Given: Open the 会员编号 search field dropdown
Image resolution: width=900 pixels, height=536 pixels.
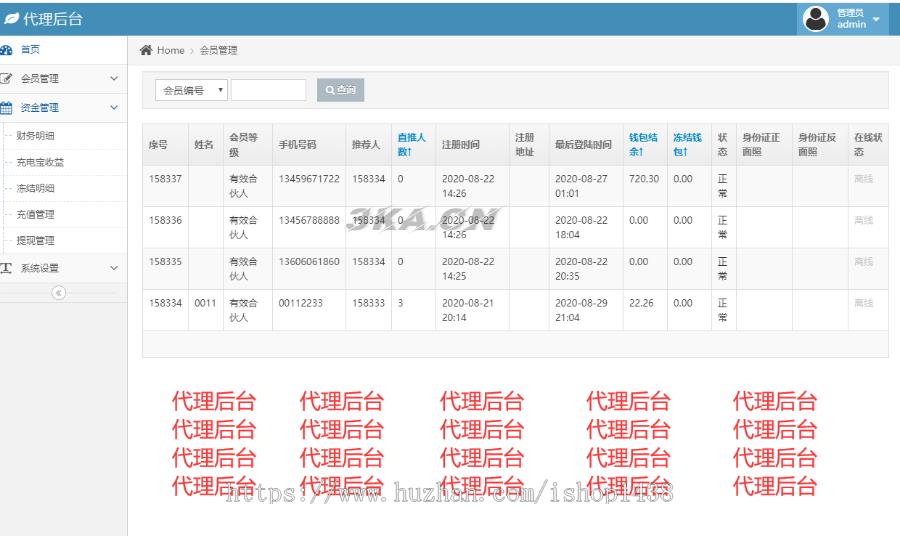Looking at the screenshot, I should pyautogui.click(x=193, y=90).
